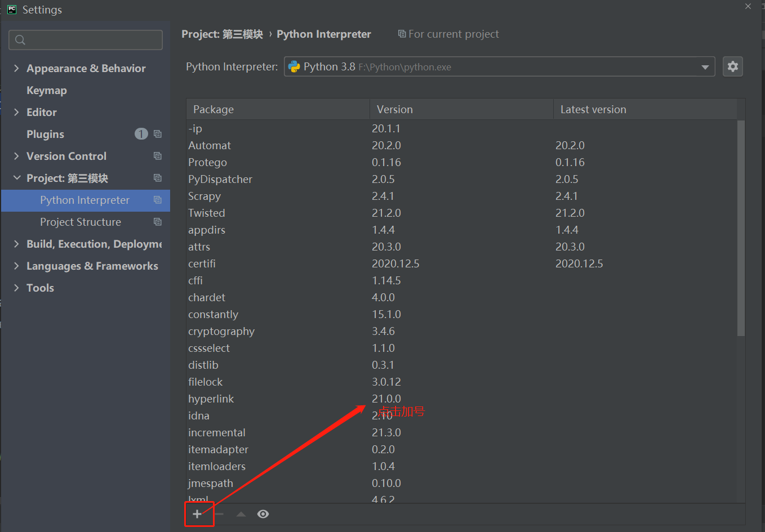Click the minus uninstall package icon

pyautogui.click(x=219, y=514)
